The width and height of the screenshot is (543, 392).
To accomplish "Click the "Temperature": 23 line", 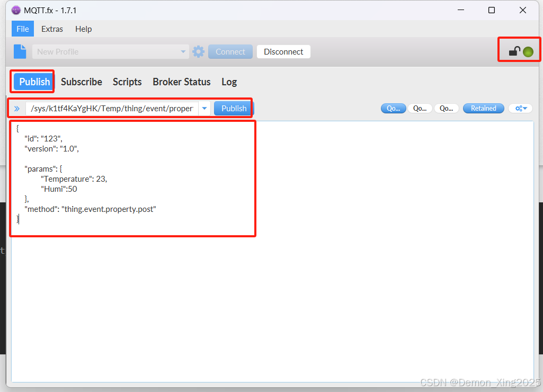I will (x=74, y=179).
